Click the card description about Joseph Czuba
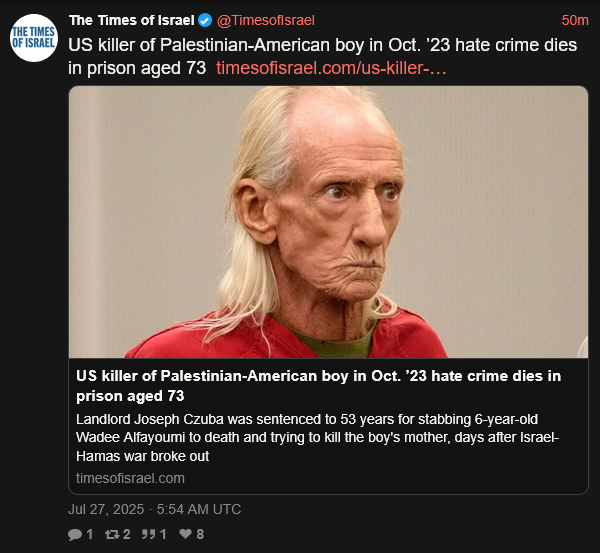The height and width of the screenshot is (553, 600). click(318, 437)
